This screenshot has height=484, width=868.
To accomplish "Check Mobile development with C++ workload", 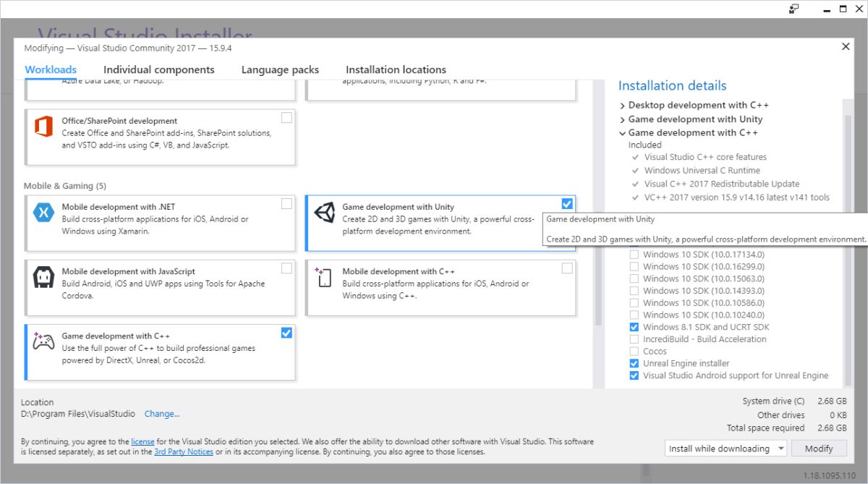I will coord(567,268).
